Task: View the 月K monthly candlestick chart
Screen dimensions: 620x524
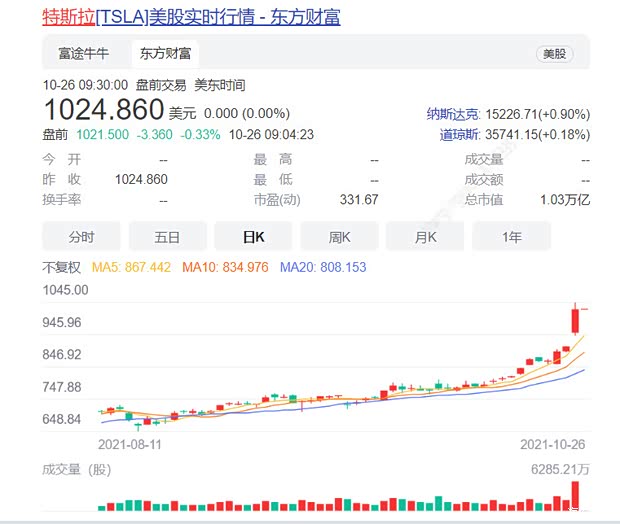Action: pyautogui.click(x=425, y=237)
